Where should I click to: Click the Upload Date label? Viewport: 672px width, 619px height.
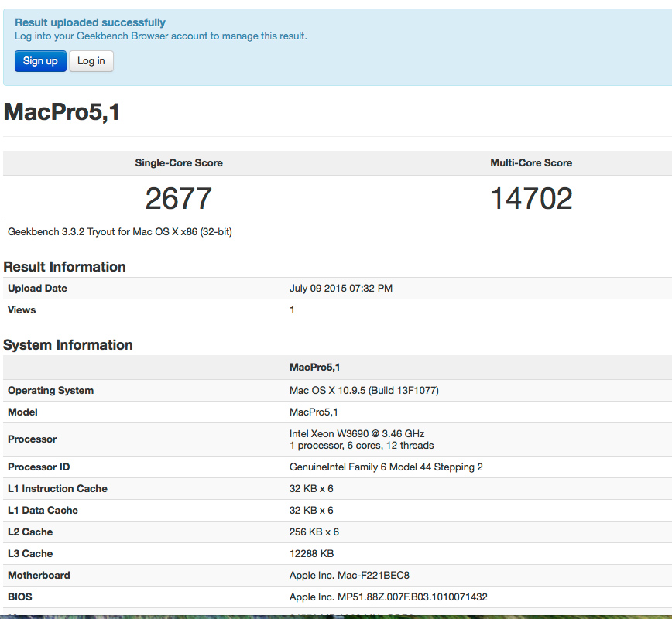pyautogui.click(x=37, y=289)
